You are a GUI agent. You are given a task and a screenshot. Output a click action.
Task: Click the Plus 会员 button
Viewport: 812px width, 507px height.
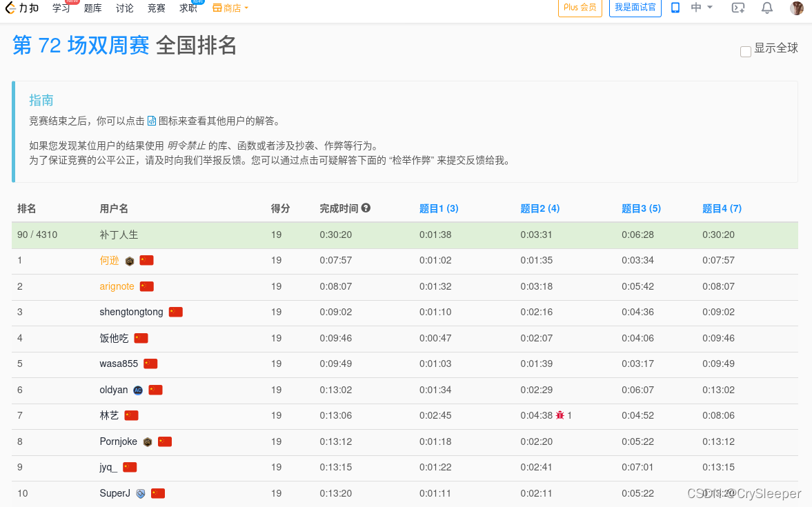click(580, 8)
